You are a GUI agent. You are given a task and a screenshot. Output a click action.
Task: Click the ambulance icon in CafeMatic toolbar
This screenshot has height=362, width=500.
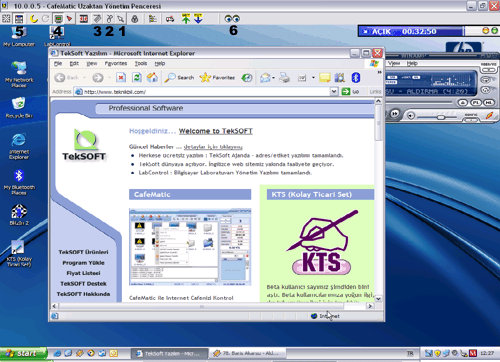tap(170, 19)
